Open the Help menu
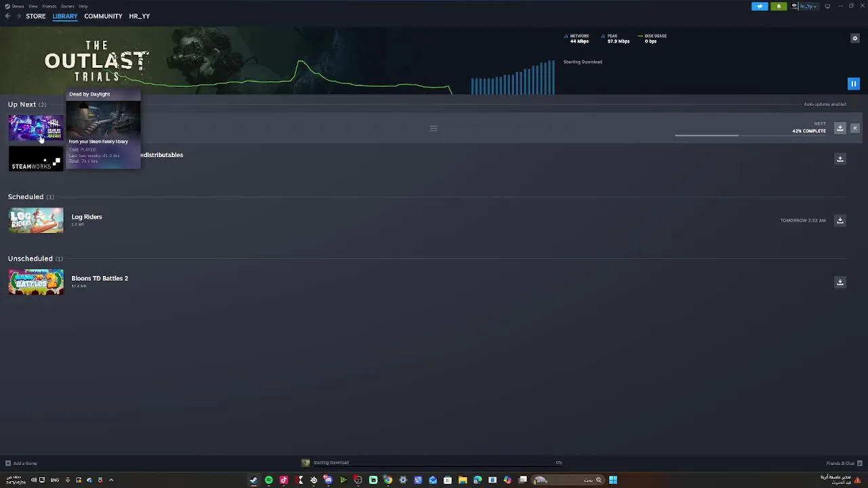The image size is (868, 488). coord(83,6)
